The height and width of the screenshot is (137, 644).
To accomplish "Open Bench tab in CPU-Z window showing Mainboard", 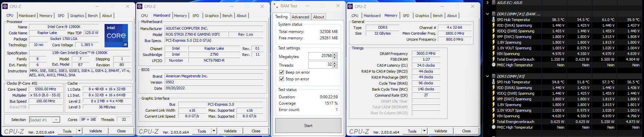I will pos(227,16).
